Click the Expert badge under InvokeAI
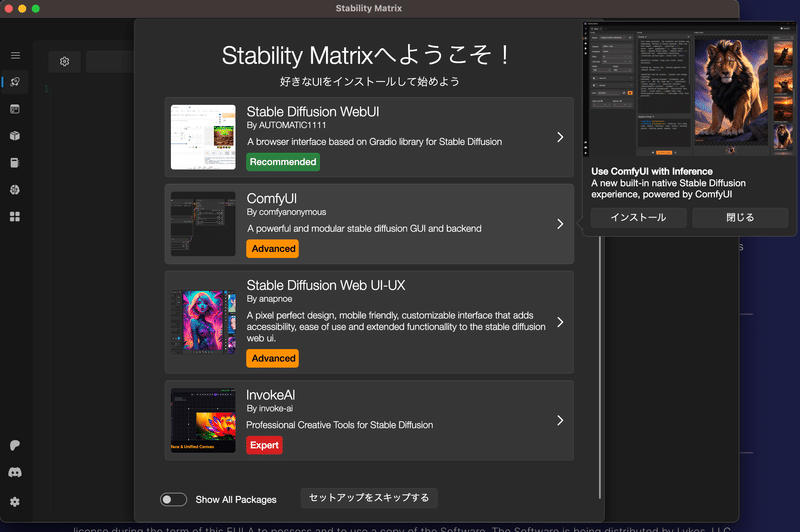This screenshot has height=532, width=800. (264, 445)
